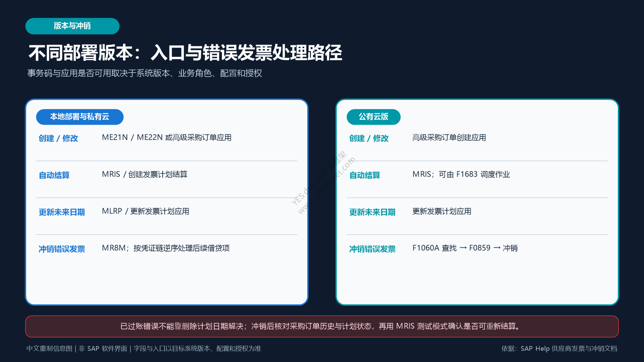Image resolution: width=644 pixels, height=362 pixels.
Task: Select MR8M；按凭证链逆序处理后续借贷项 text
Action: pyautogui.click(x=166, y=248)
